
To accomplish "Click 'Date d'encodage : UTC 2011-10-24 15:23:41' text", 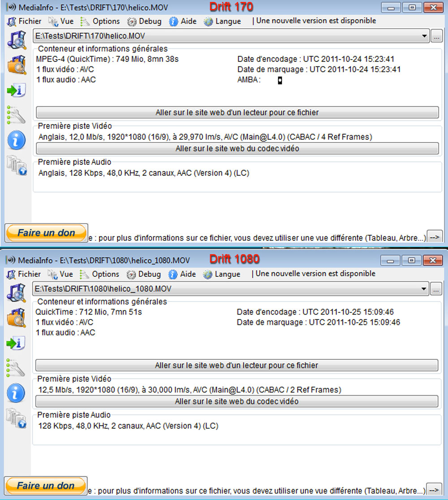I will pyautogui.click(x=316, y=59).
